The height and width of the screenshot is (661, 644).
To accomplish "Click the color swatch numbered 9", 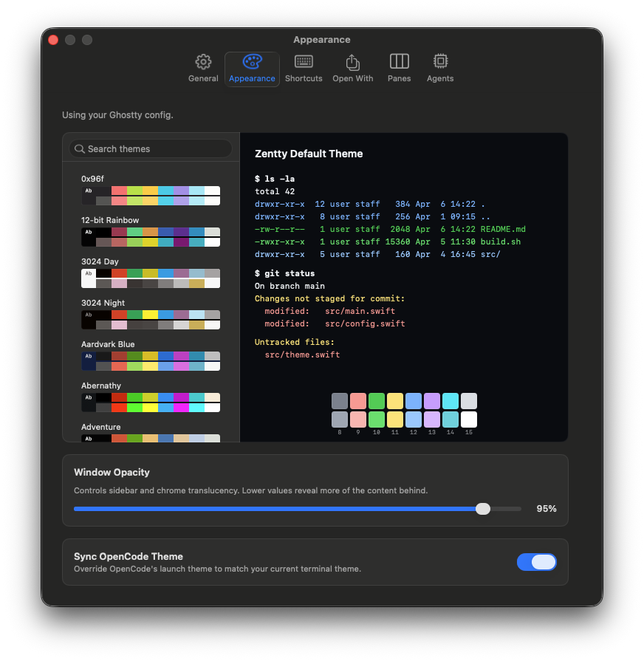I will (x=358, y=419).
